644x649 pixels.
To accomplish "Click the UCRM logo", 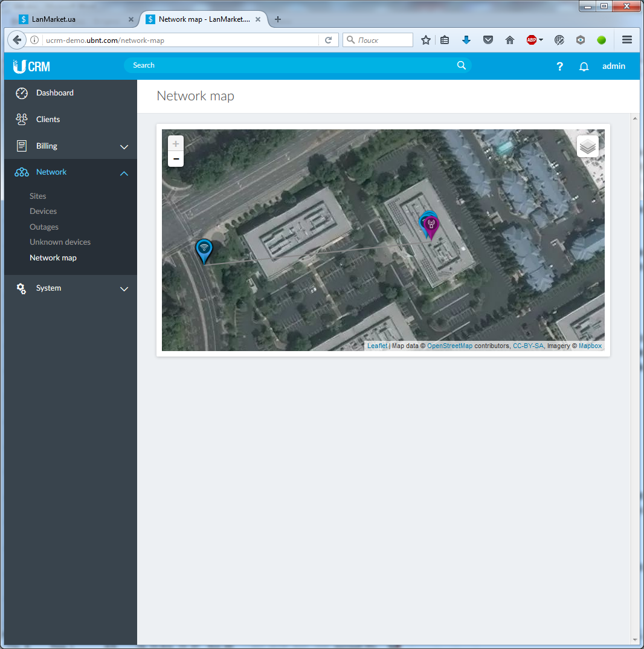I will coord(31,66).
